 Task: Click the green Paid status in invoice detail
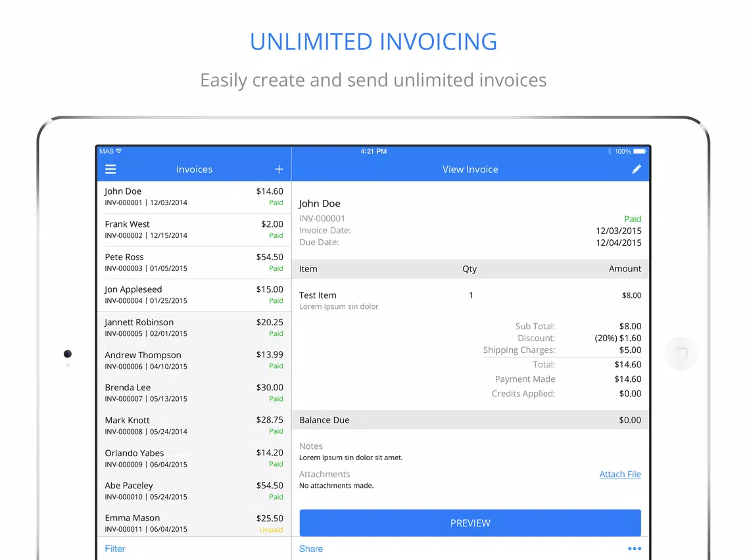[x=633, y=219]
